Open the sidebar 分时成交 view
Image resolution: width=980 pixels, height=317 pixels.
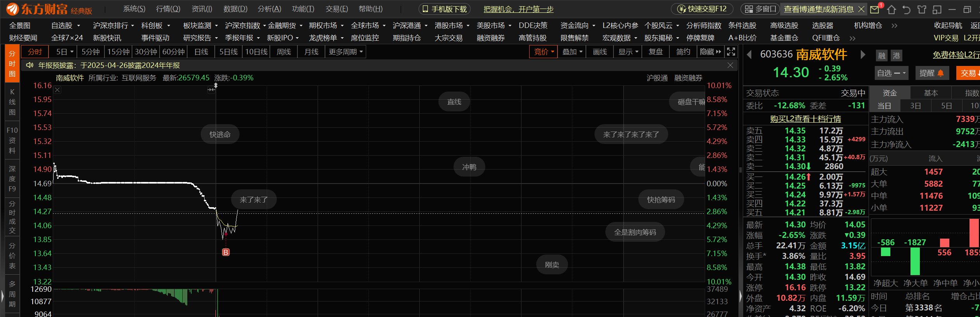click(x=12, y=217)
